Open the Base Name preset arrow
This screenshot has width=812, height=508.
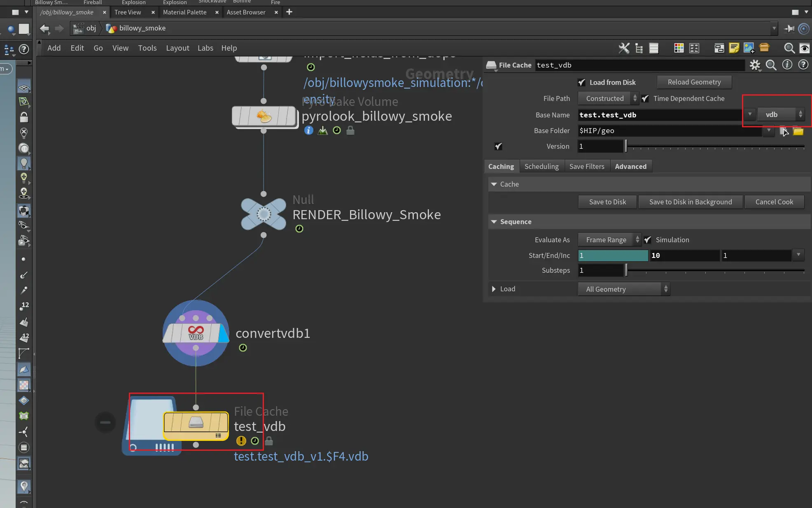point(750,115)
